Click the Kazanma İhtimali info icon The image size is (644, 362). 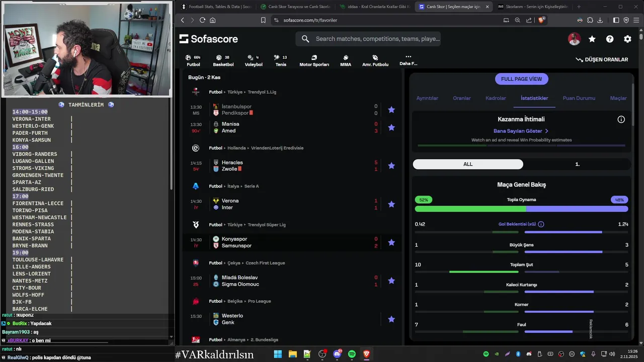point(621,119)
